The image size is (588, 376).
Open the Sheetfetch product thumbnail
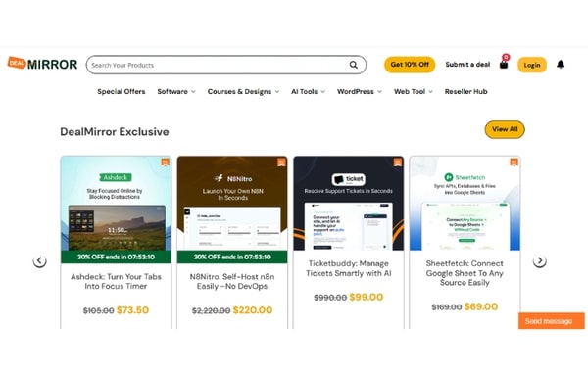tap(465, 204)
